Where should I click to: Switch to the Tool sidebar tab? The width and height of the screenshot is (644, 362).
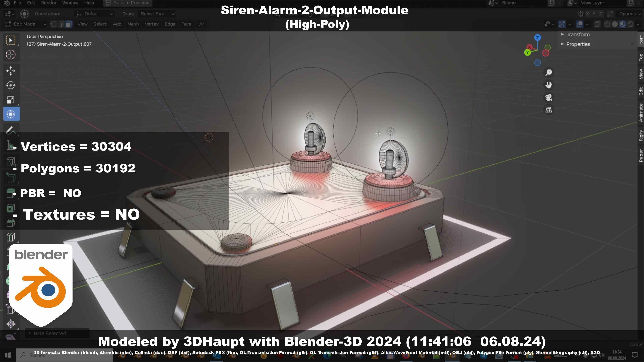point(641,57)
